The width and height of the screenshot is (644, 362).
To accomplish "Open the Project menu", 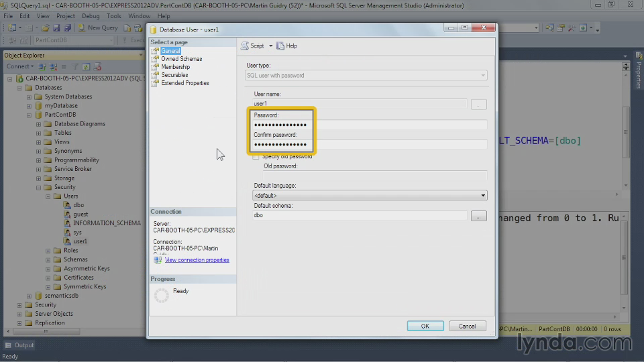I will point(66,16).
